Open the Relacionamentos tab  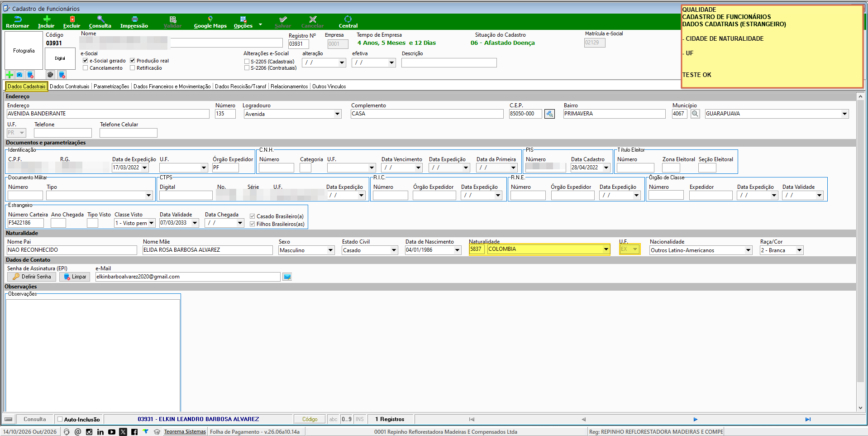pos(289,86)
